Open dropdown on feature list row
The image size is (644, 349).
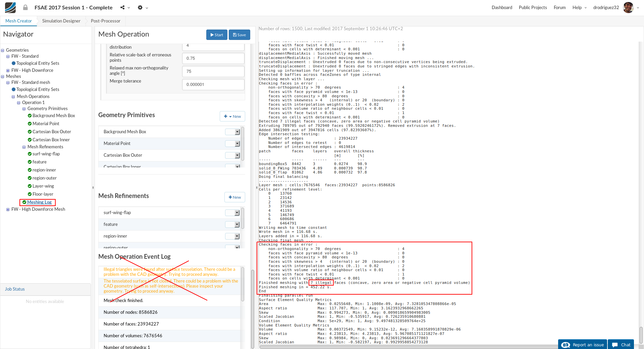pos(237,225)
